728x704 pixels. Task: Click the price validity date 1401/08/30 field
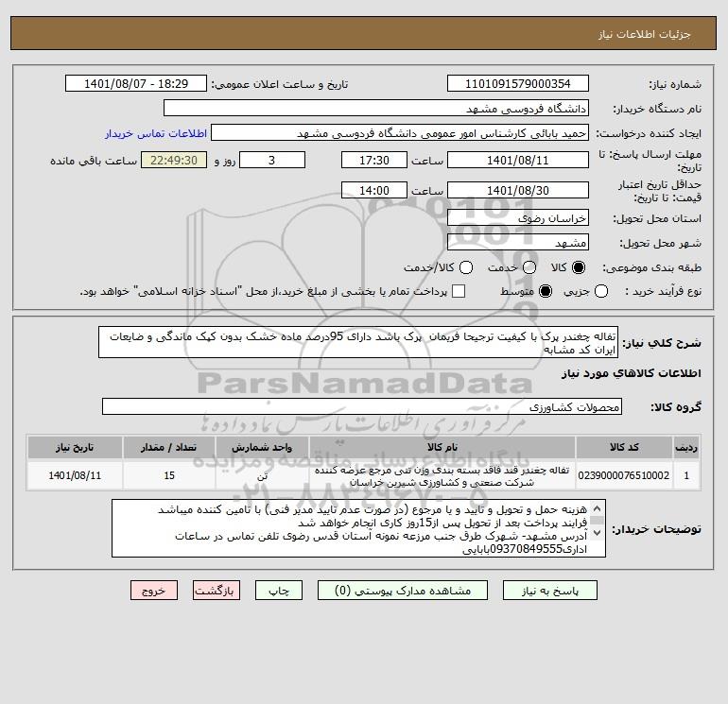tap(518, 190)
